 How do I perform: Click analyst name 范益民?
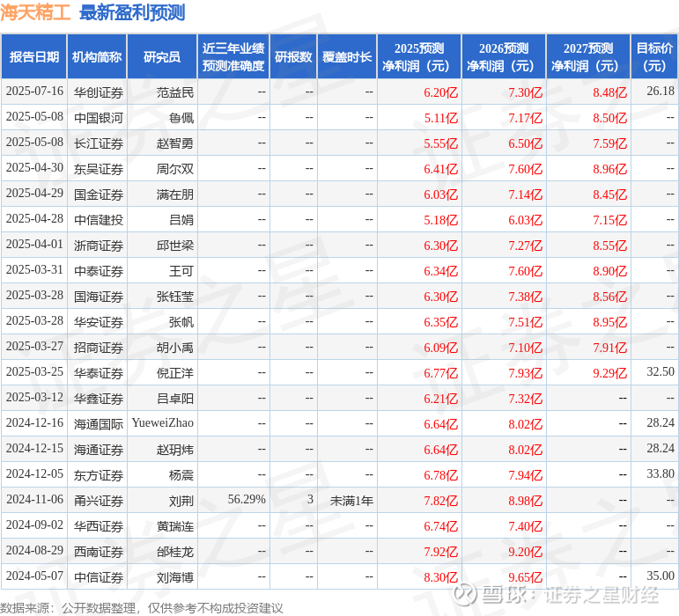coord(175,92)
